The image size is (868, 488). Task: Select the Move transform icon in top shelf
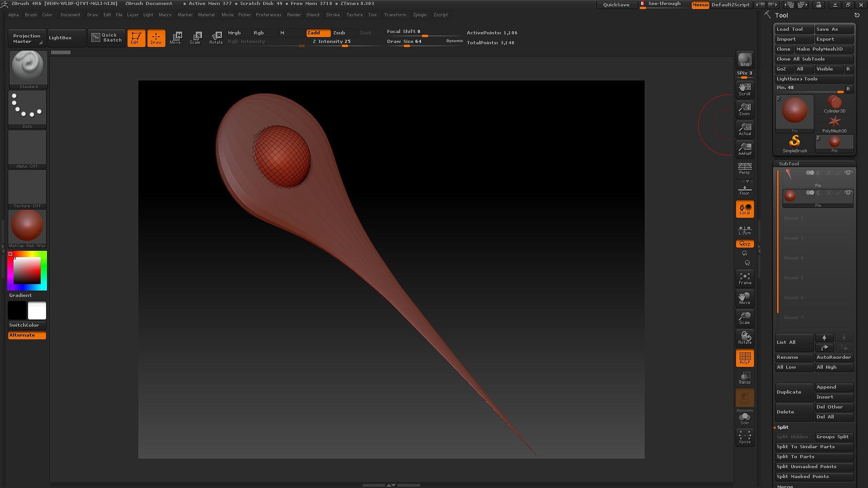pos(175,38)
